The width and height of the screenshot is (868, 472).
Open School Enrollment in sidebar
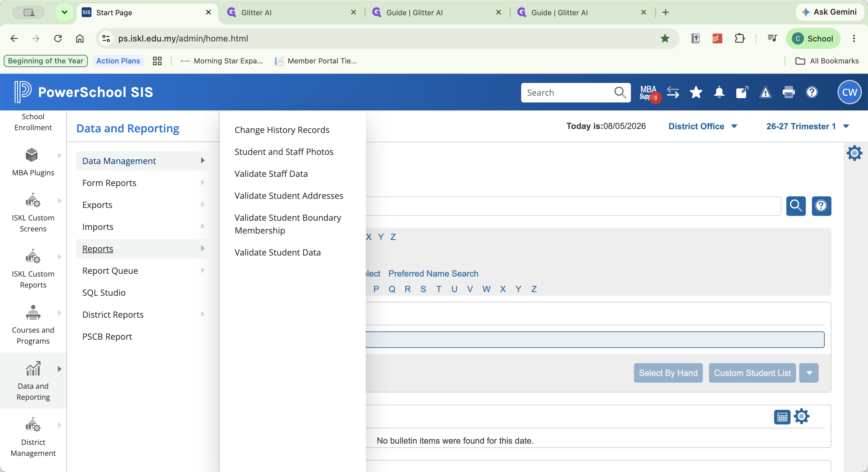(33, 122)
